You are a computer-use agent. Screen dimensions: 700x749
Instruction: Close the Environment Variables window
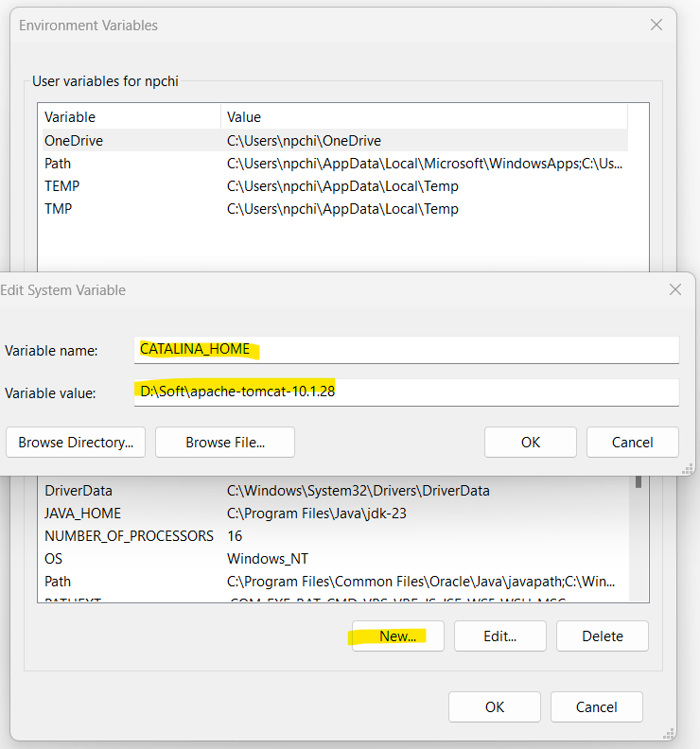(656, 26)
